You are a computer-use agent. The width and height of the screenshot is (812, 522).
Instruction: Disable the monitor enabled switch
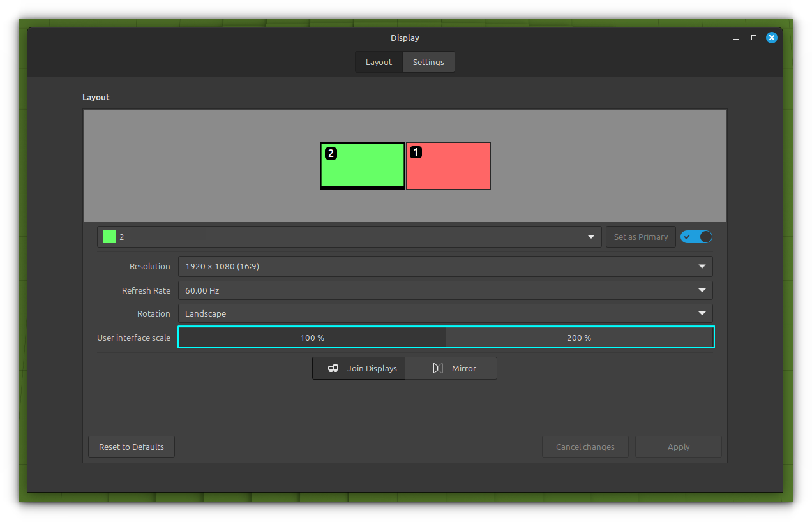pyautogui.click(x=696, y=237)
